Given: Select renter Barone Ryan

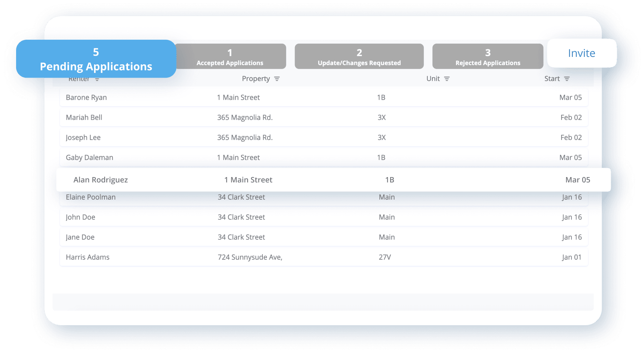Looking at the screenshot, I should click(86, 98).
